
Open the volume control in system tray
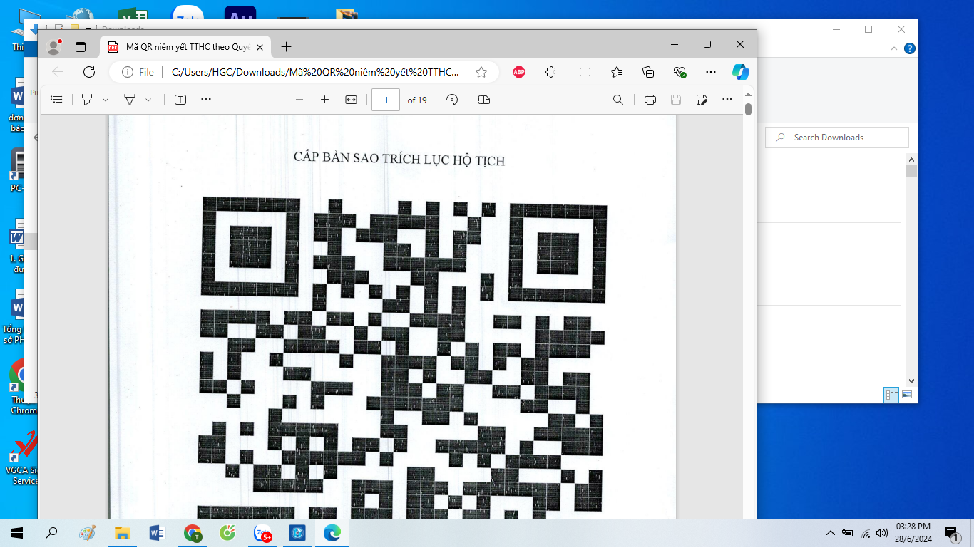pyautogui.click(x=882, y=533)
